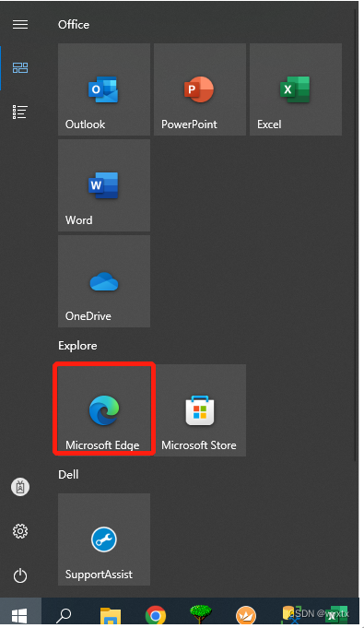Launch Word from the Start menu
Viewport: 364px width, 628px height.
[104, 185]
